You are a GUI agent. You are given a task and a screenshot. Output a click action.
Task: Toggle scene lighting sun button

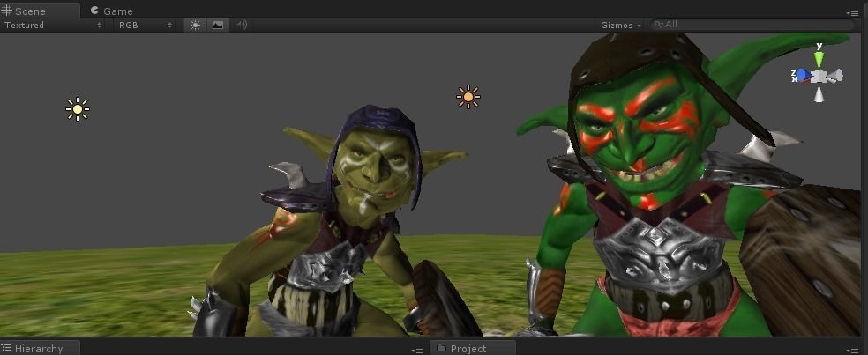[195, 25]
